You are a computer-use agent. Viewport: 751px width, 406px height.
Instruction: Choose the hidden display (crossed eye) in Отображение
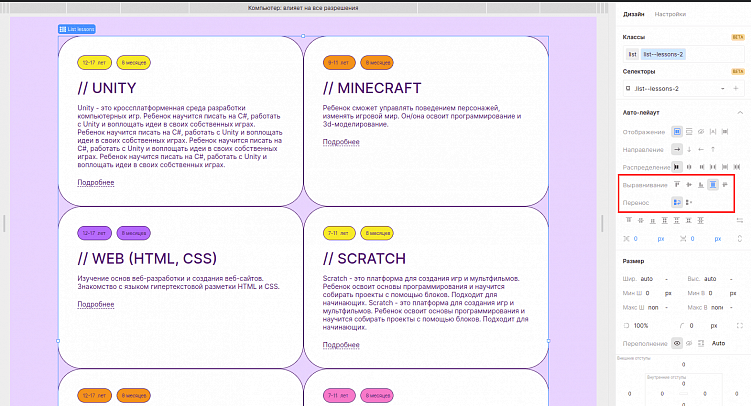[701, 132]
